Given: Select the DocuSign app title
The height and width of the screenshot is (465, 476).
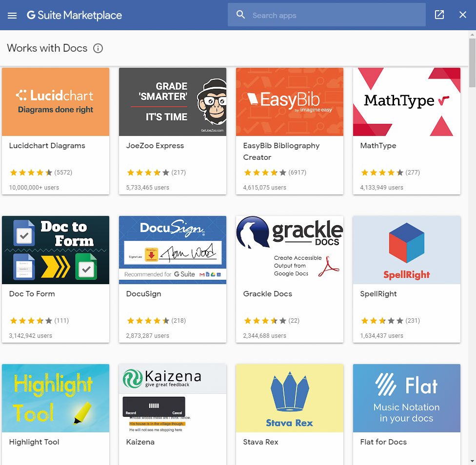Looking at the screenshot, I should tap(143, 293).
